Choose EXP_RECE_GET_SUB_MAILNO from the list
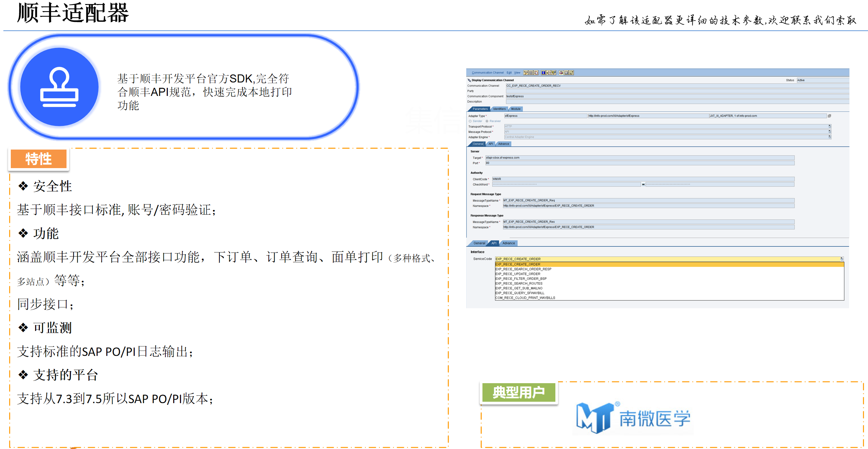Image resolution: width=868 pixels, height=449 pixels. click(x=669, y=288)
